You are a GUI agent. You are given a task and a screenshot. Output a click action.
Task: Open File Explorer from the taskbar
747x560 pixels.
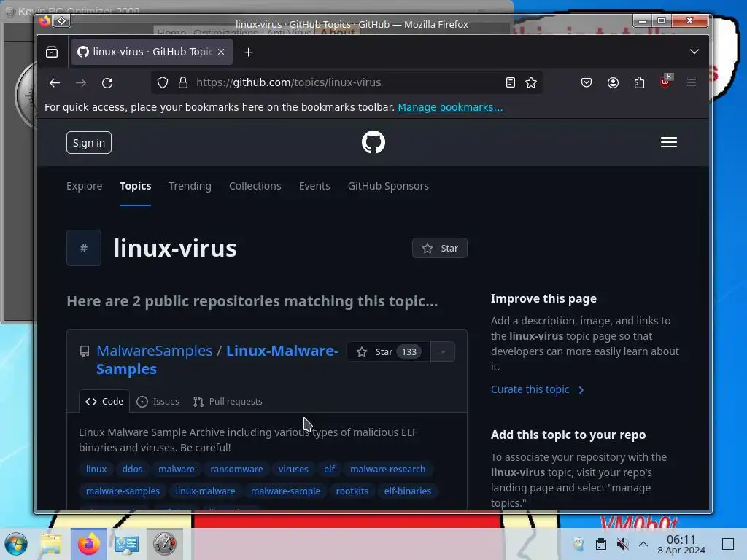51,544
